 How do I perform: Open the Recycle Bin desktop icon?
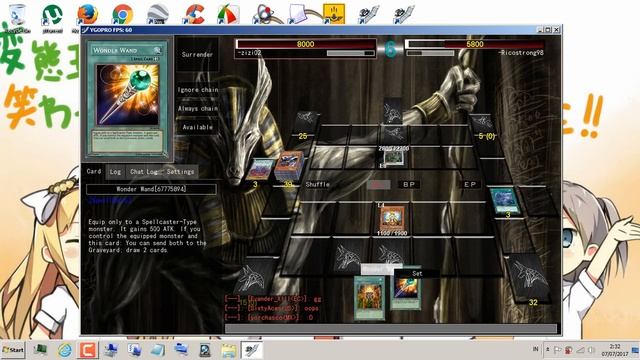click(17, 16)
